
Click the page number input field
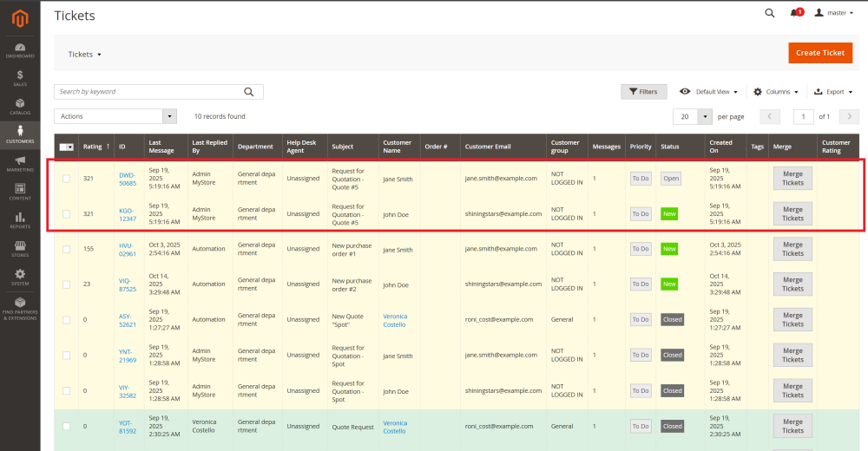(x=803, y=117)
